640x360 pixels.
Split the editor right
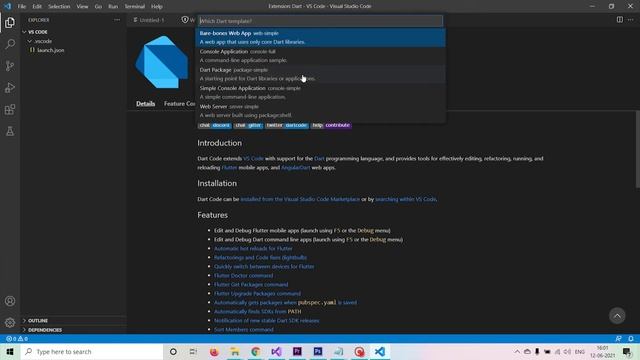tap(620, 20)
